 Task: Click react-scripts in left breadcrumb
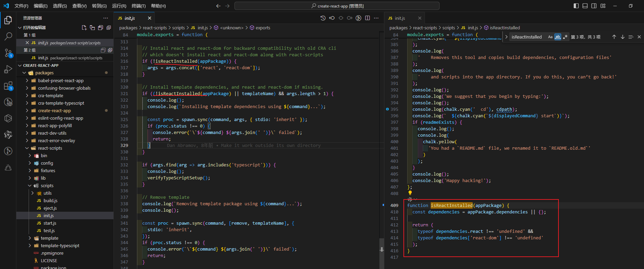155,28
